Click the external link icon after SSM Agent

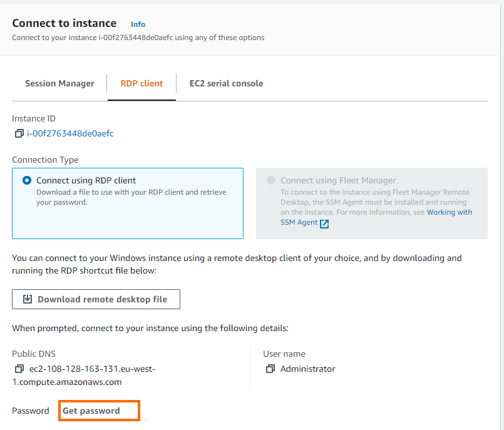coord(324,223)
